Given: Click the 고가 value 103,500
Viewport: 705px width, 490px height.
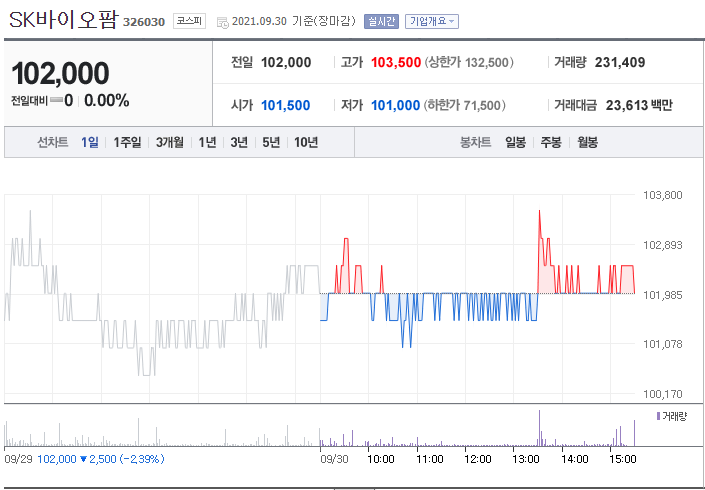Looking at the screenshot, I should coord(396,62).
